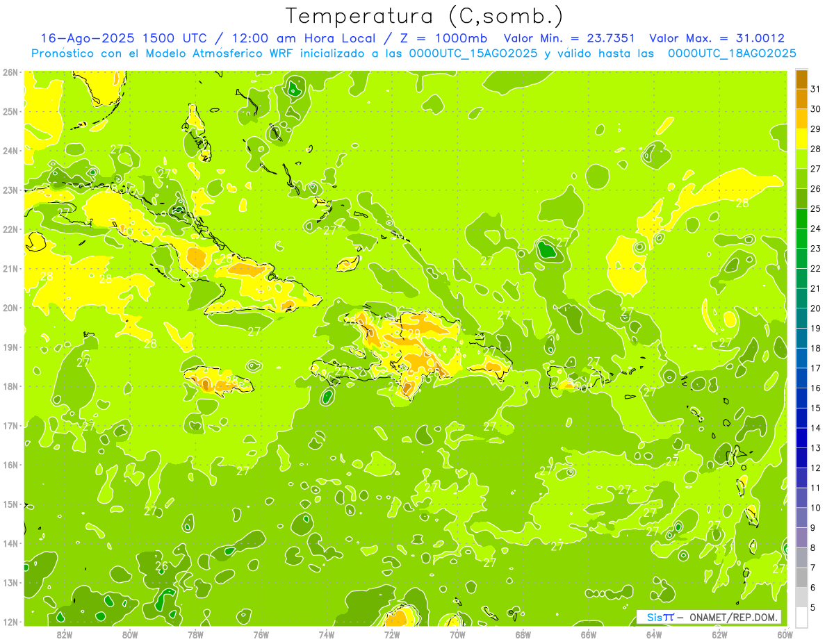Click the '24N' latitude axis label
This screenshot has width=834, height=644.
tap(10, 151)
